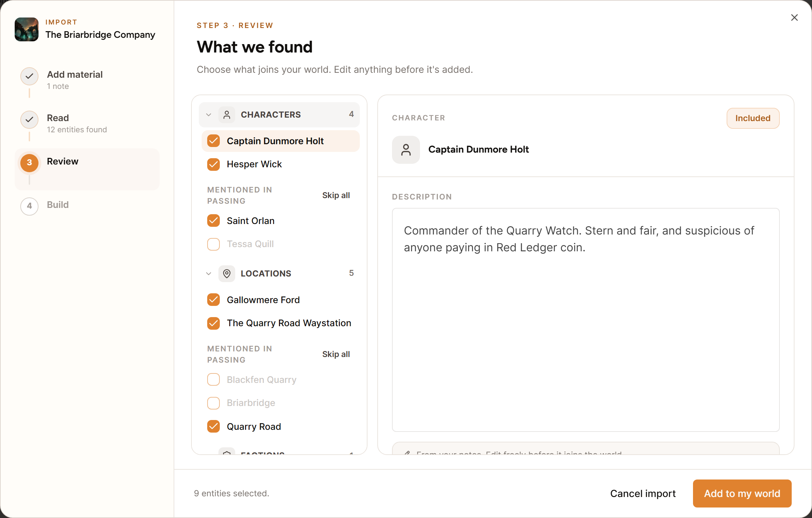This screenshot has width=812, height=518.
Task: Select the Build step label
Action: click(58, 205)
